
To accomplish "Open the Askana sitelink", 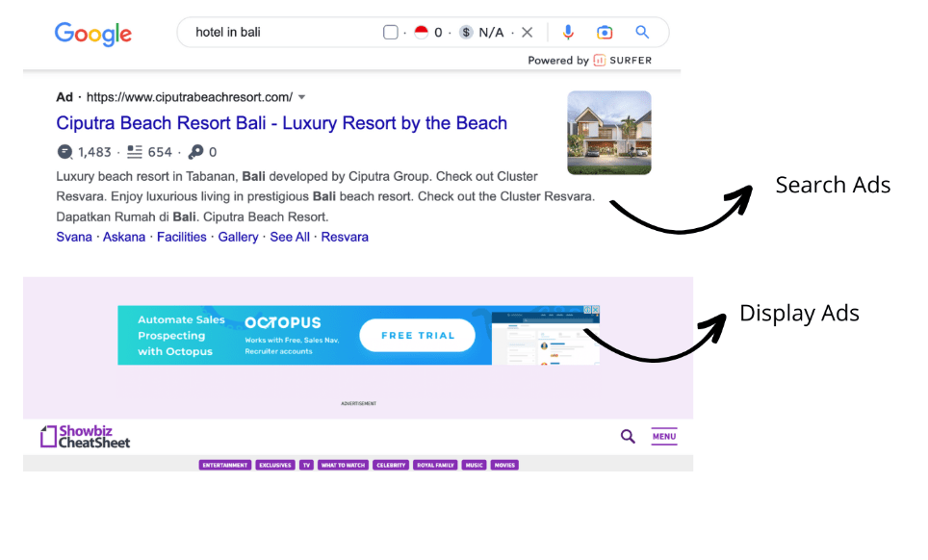I will pos(124,237).
